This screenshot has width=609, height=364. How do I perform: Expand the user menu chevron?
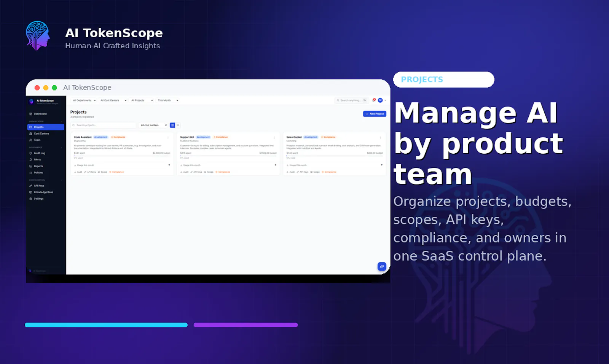click(x=385, y=100)
